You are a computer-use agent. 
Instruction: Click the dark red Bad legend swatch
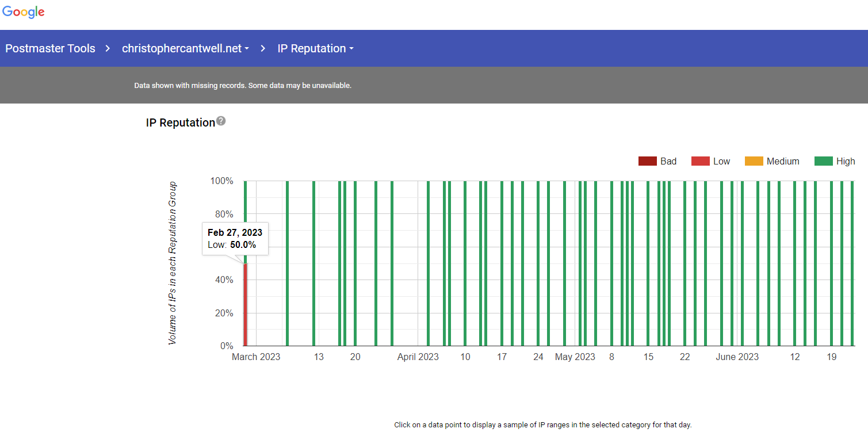tap(648, 161)
